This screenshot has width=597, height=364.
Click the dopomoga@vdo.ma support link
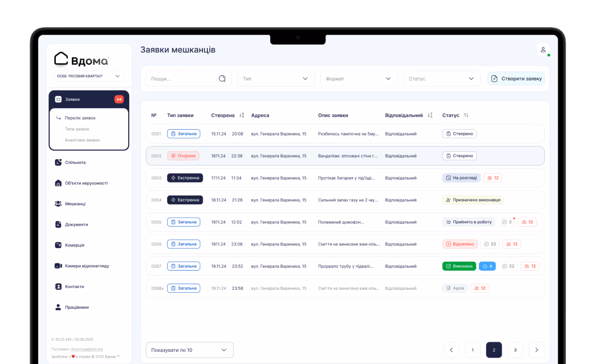click(86, 349)
